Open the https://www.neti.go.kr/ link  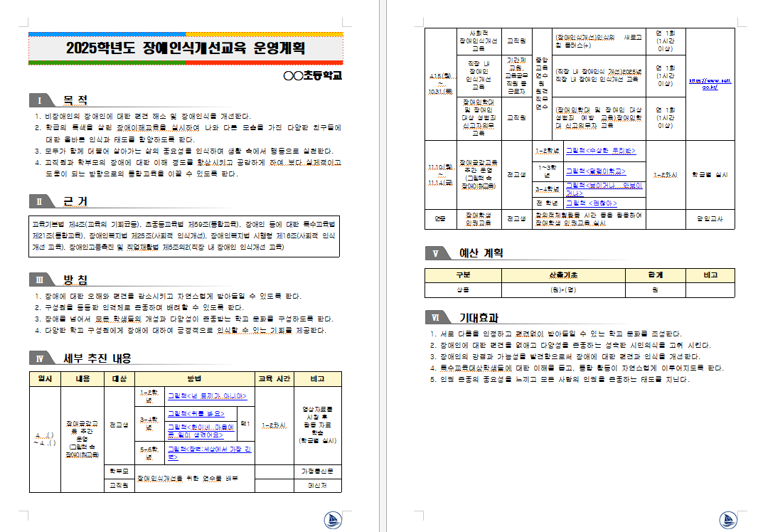710,84
